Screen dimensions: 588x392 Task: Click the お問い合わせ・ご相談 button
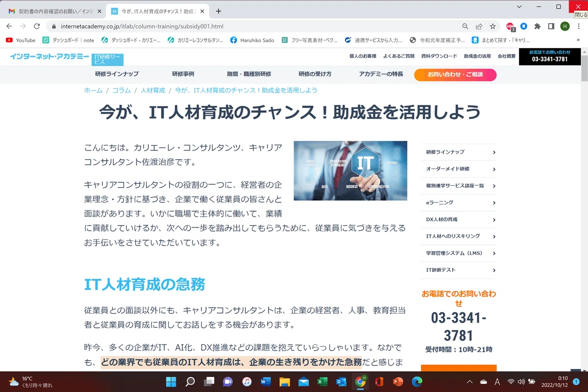(455, 74)
